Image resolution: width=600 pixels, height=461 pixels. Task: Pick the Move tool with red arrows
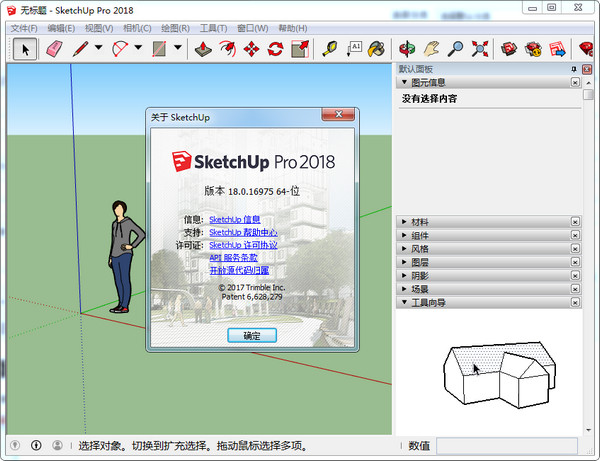tap(251, 48)
